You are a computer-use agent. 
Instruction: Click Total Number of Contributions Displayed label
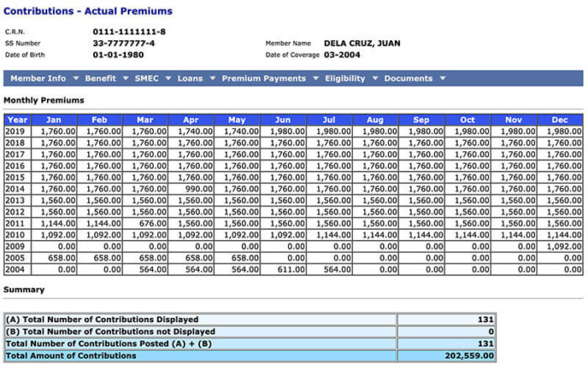(x=102, y=320)
